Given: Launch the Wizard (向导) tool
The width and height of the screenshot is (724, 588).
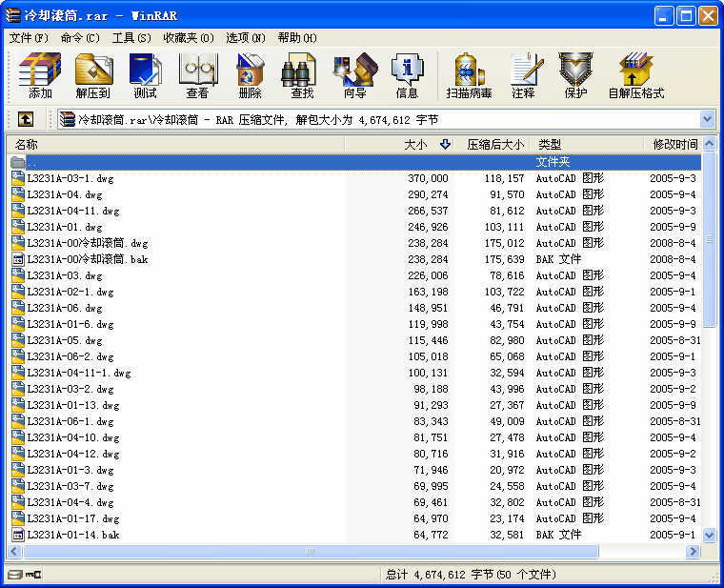Looking at the screenshot, I should (x=354, y=76).
